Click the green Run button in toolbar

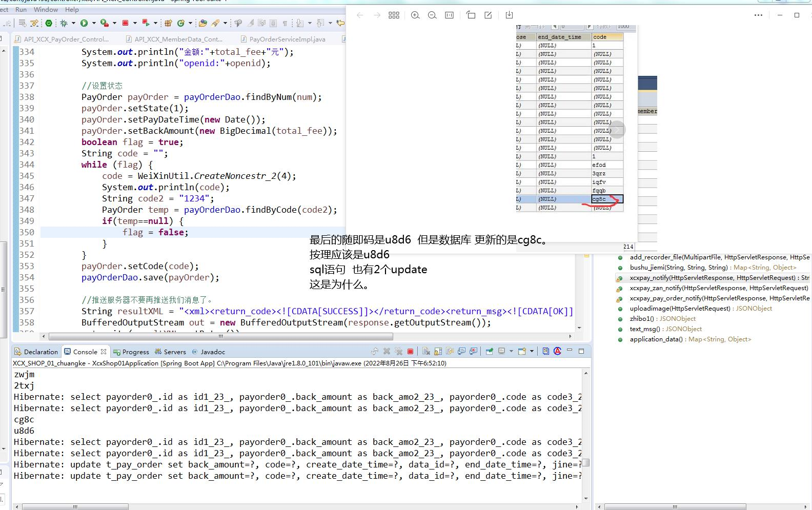coord(84,23)
